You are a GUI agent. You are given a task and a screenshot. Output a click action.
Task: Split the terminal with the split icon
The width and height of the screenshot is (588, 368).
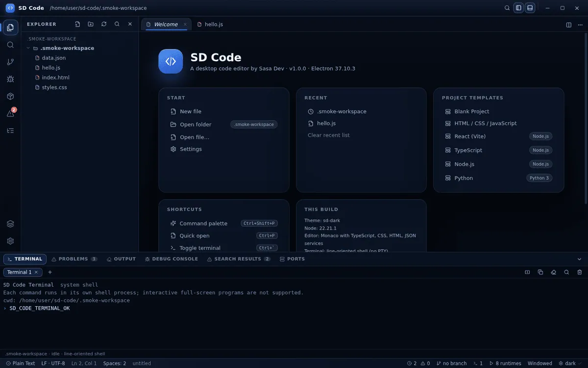[x=527, y=272]
